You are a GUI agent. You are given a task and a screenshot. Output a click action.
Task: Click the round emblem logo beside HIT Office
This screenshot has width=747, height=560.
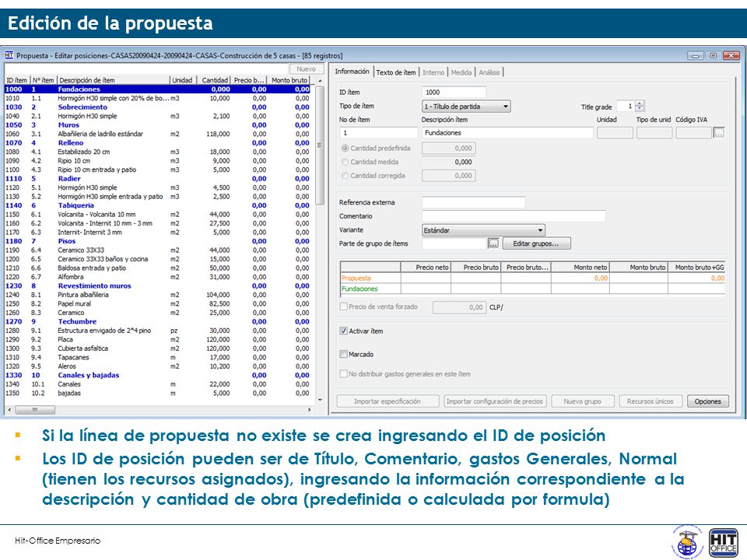(x=687, y=542)
